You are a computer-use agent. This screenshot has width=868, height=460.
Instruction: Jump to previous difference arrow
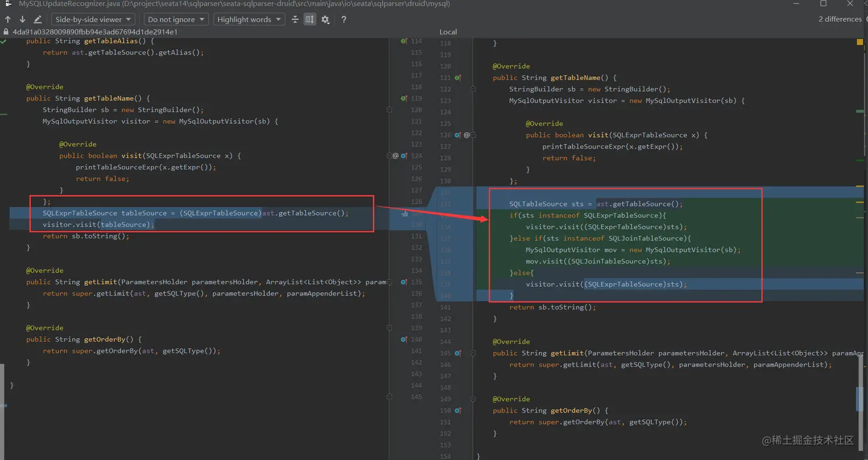coord(8,20)
